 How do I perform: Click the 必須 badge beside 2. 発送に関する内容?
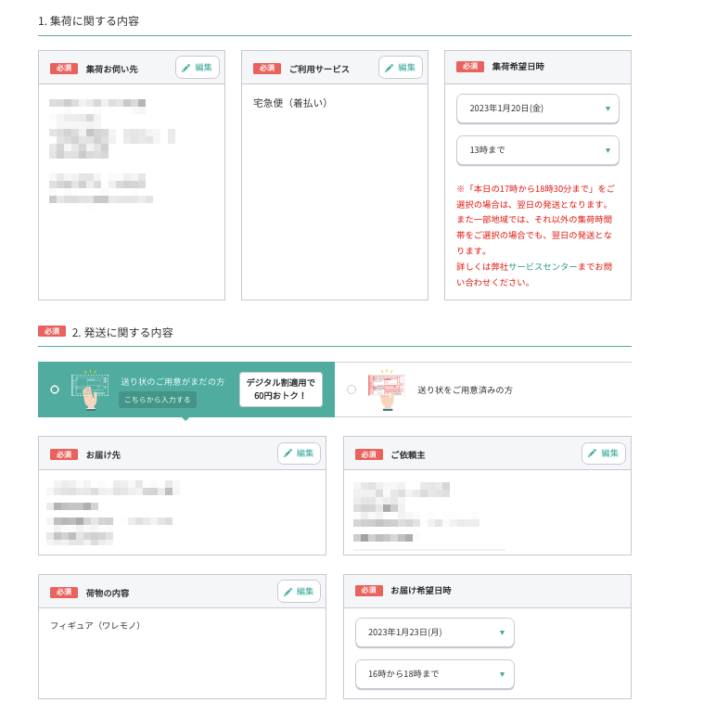point(52,331)
